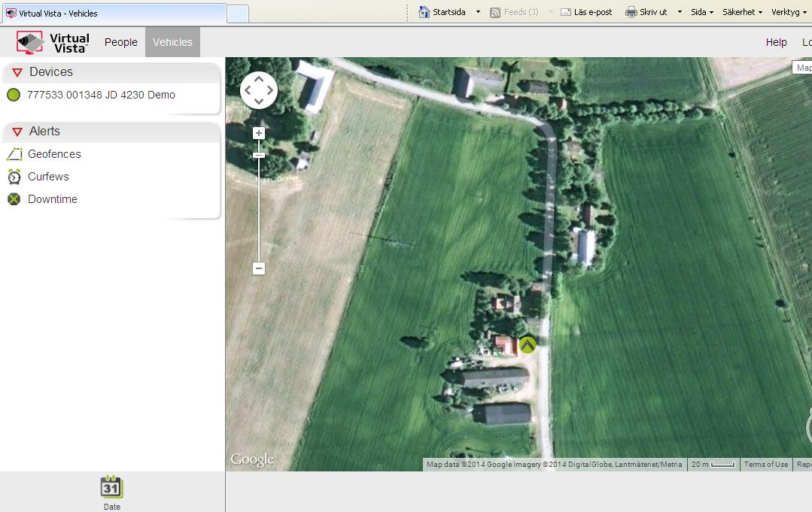Viewport: 812px width, 512px height.
Task: Open the Säkerhet dropdown menu
Action: (x=742, y=12)
